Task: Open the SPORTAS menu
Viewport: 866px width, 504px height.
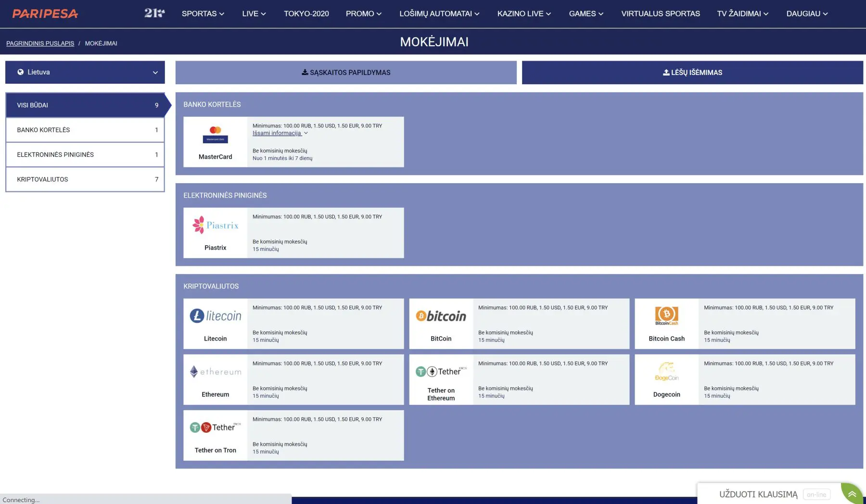Action: (x=203, y=13)
